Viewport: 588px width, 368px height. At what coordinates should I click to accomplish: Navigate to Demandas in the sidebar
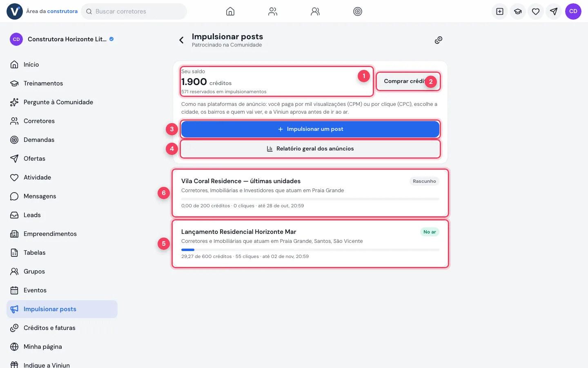coord(62,140)
